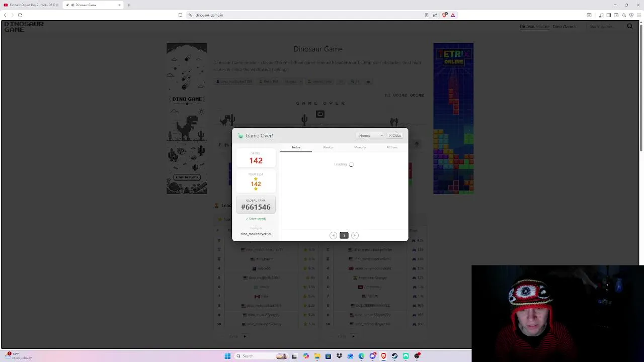Close the Game Over dialog
Viewport: 644px width, 362px height.
[x=395, y=135]
